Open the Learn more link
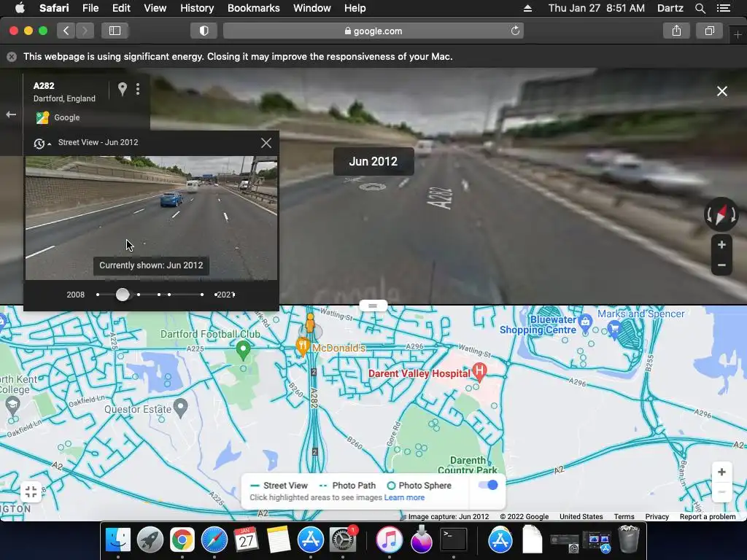 [x=404, y=497]
